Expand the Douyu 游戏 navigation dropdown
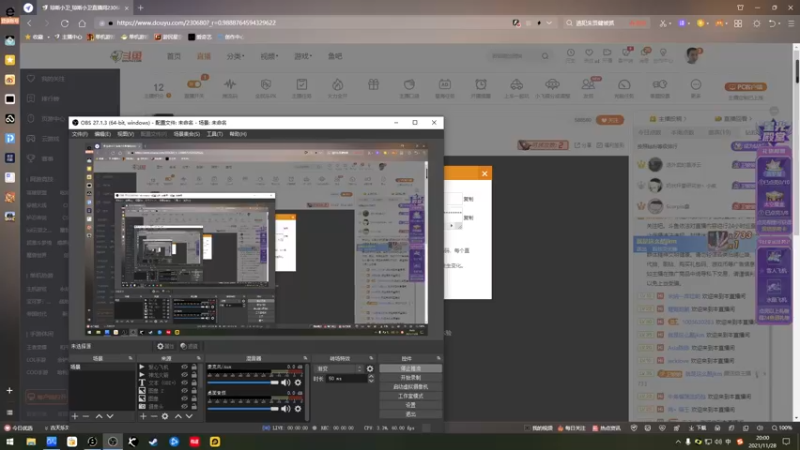 pos(303,56)
